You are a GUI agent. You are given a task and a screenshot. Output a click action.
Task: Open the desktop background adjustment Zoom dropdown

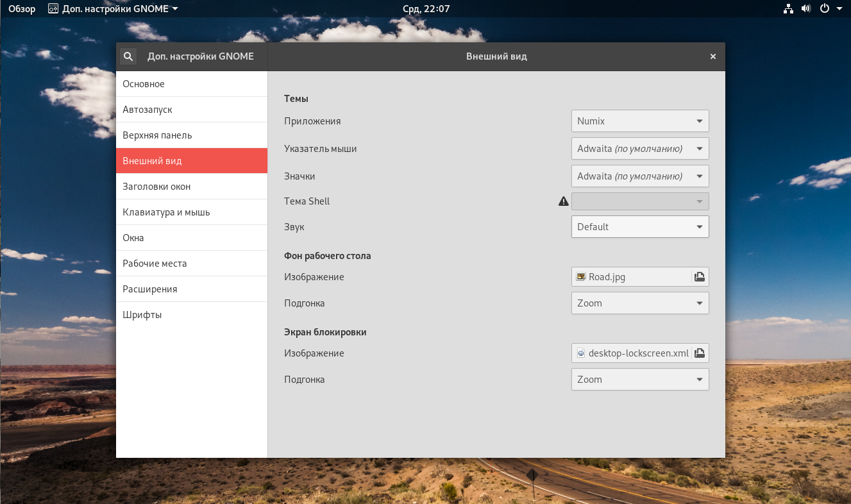pyautogui.click(x=640, y=303)
